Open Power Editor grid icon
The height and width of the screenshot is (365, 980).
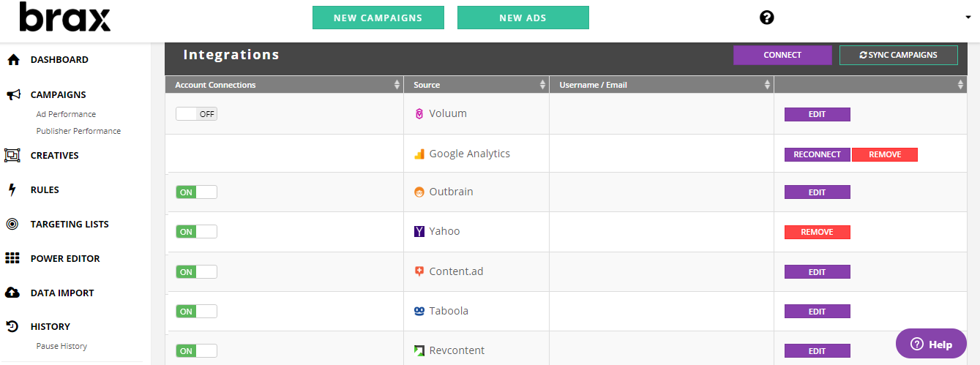12,258
